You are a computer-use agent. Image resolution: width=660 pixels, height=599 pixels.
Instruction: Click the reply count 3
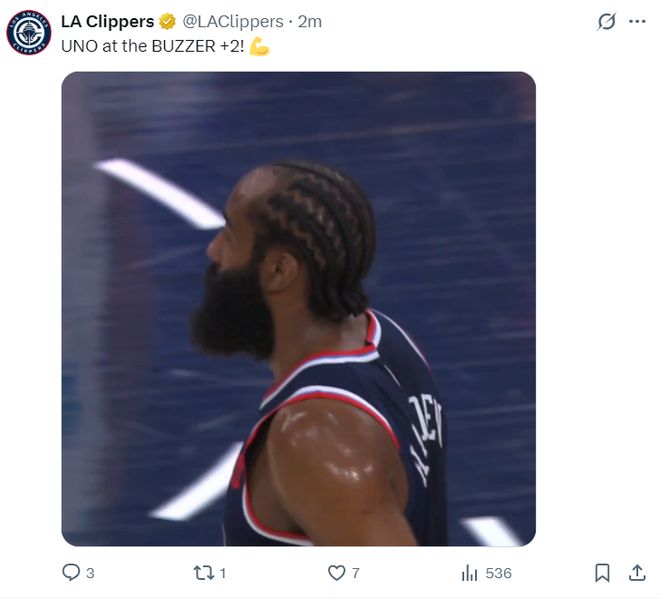pyautogui.click(x=90, y=573)
